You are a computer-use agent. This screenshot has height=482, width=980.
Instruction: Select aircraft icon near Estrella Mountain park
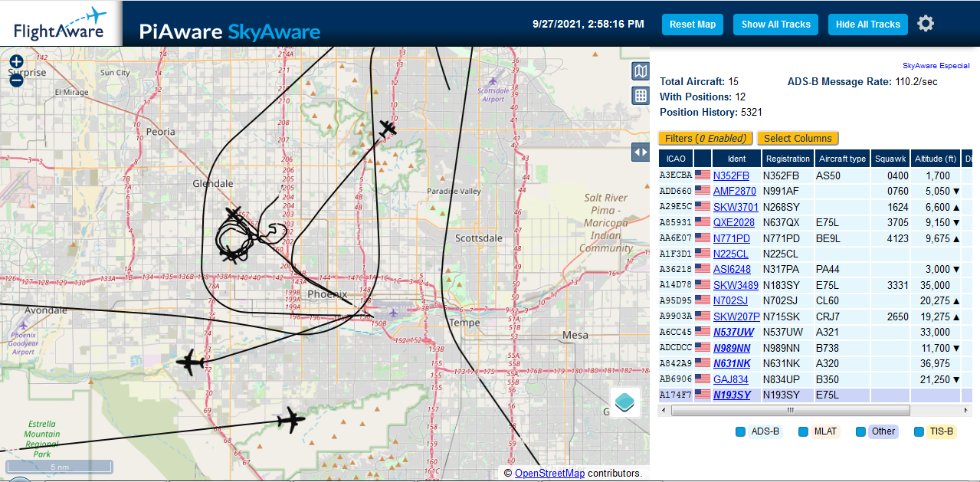pos(290,419)
